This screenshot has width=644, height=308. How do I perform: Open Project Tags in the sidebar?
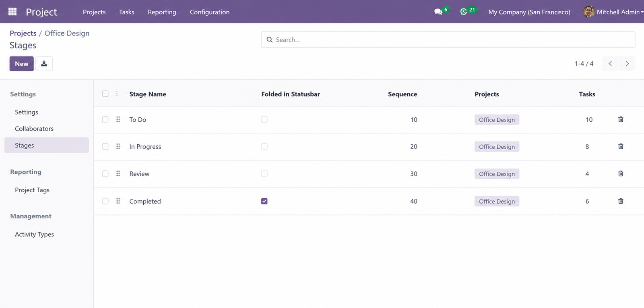point(32,190)
